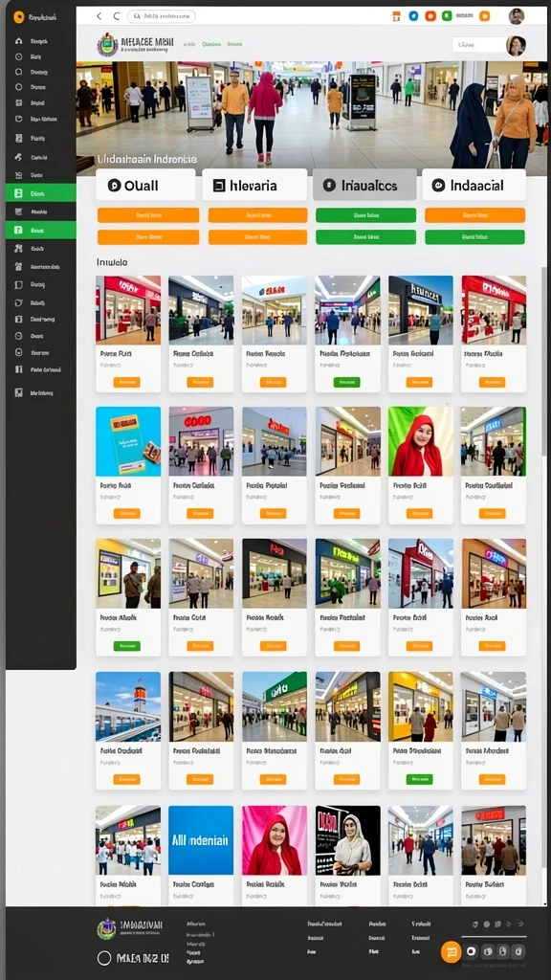
Task: Click the browser back arrow
Action: tap(99, 16)
